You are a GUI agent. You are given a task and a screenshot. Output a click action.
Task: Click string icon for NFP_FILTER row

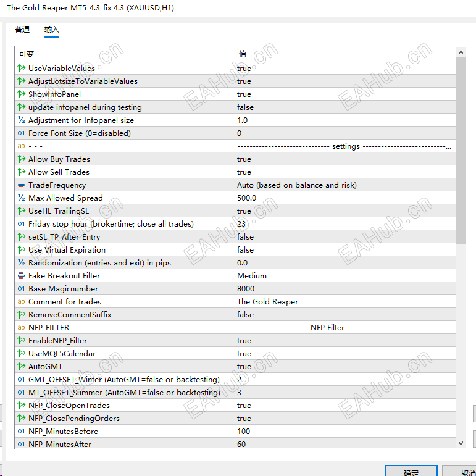[21, 328]
